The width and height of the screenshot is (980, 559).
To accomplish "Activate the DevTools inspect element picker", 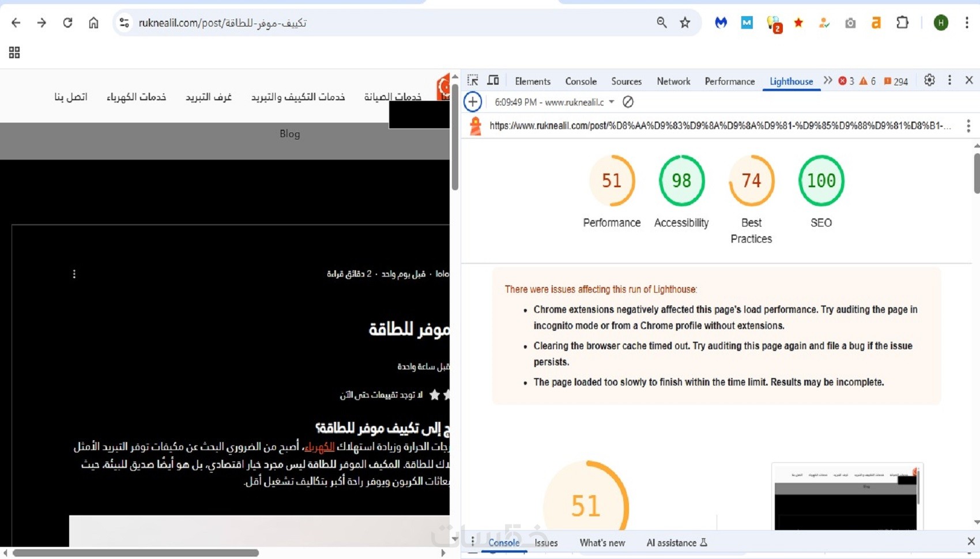I will (473, 80).
